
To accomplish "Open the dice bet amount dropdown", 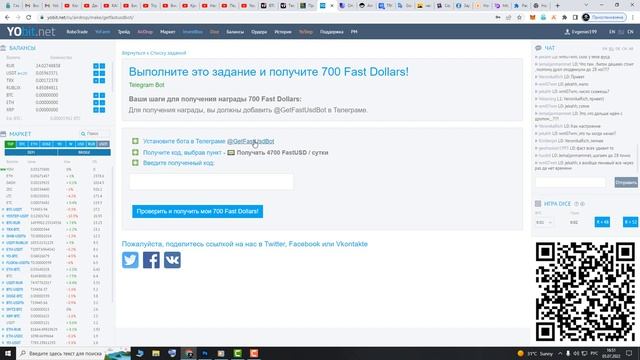I will pos(544,222).
